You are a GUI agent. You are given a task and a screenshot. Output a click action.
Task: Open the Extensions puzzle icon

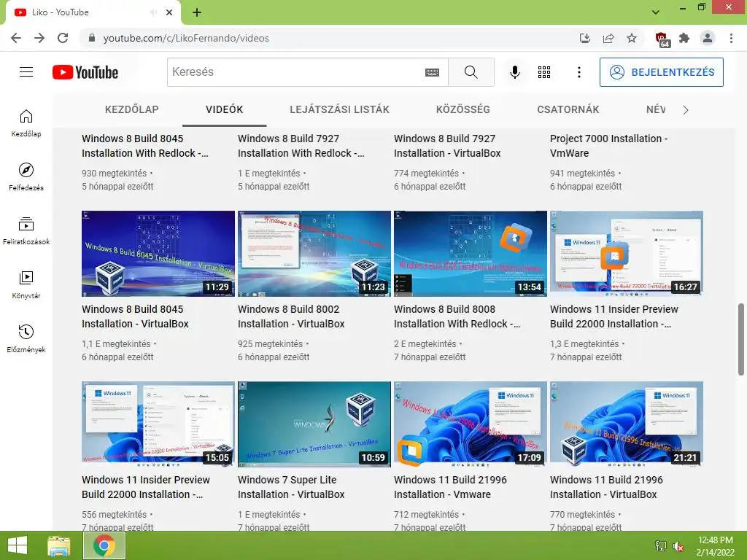coord(684,38)
